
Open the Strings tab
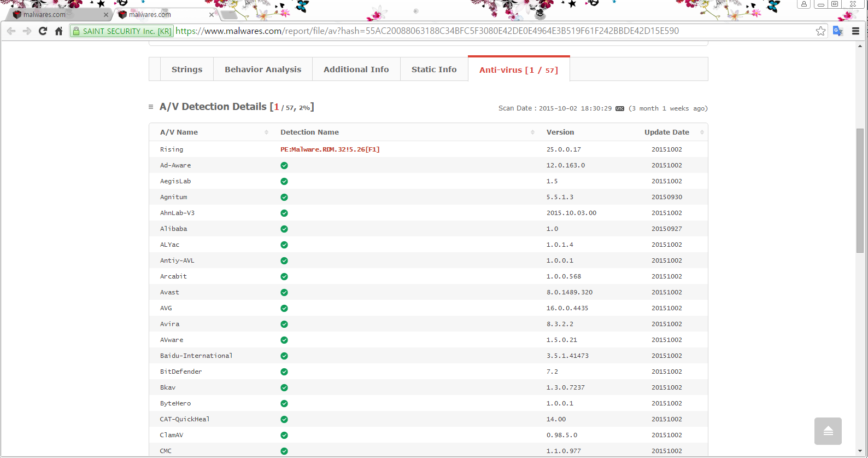click(187, 69)
